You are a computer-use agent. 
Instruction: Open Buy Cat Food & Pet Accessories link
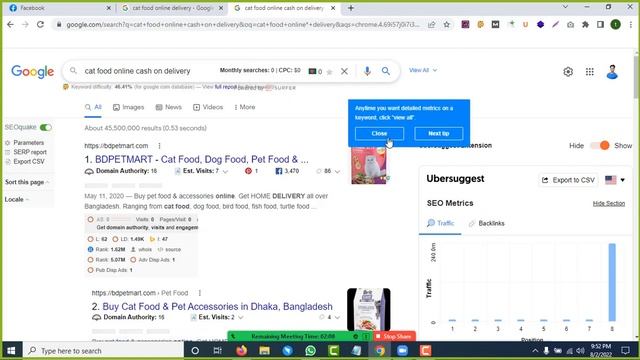(217, 307)
